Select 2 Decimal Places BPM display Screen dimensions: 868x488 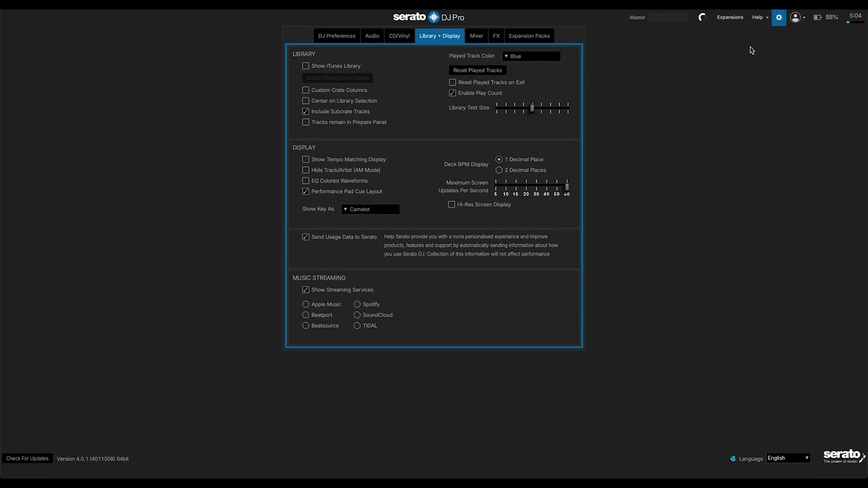[x=499, y=170]
